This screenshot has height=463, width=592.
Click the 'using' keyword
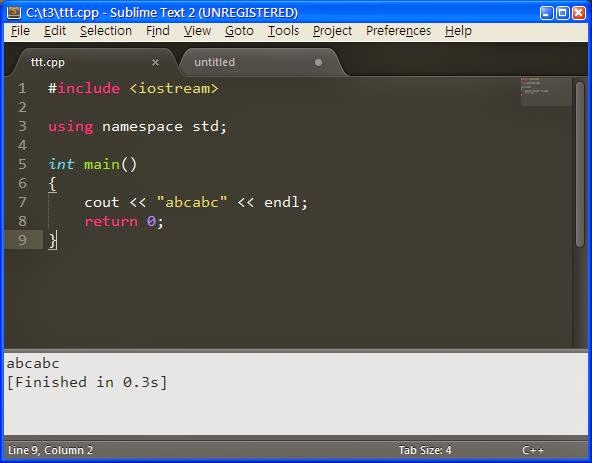tap(71, 127)
